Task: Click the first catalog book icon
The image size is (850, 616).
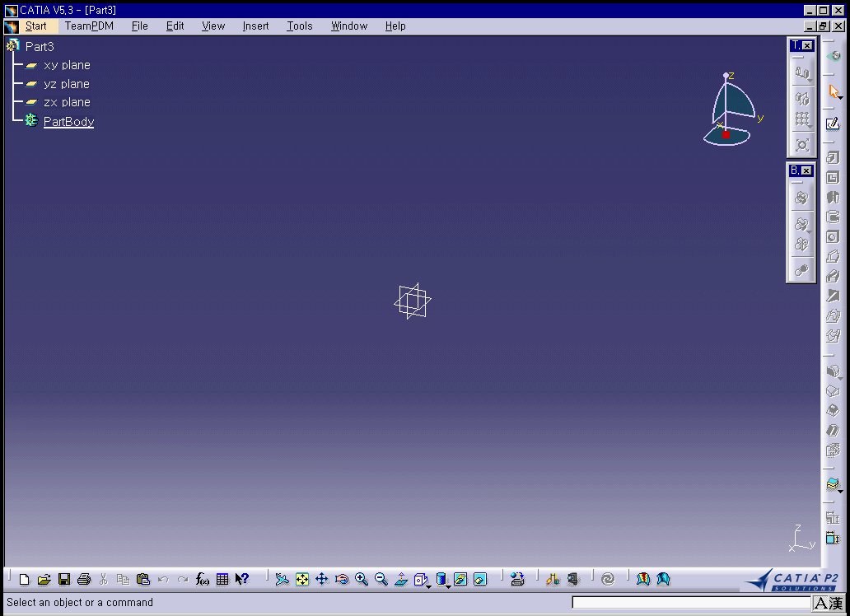Action: pos(643,579)
